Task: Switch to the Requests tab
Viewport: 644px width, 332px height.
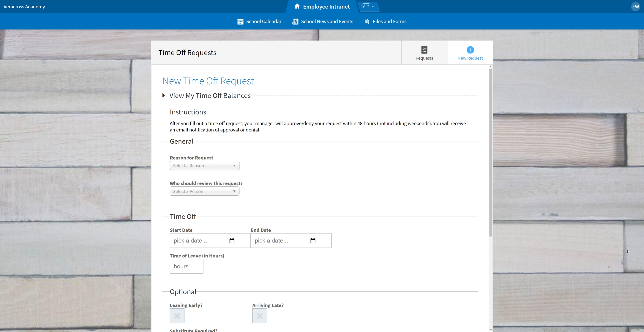Action: (x=424, y=53)
